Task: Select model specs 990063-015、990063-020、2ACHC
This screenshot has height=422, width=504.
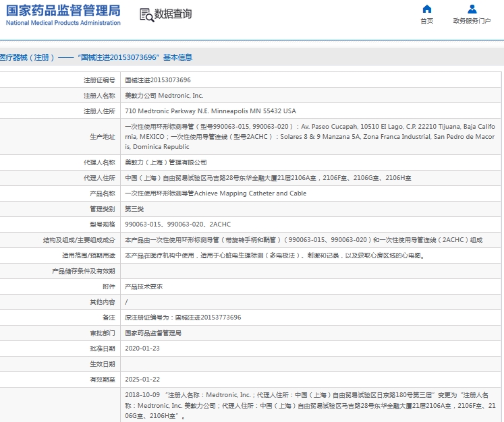Action: [x=177, y=224]
